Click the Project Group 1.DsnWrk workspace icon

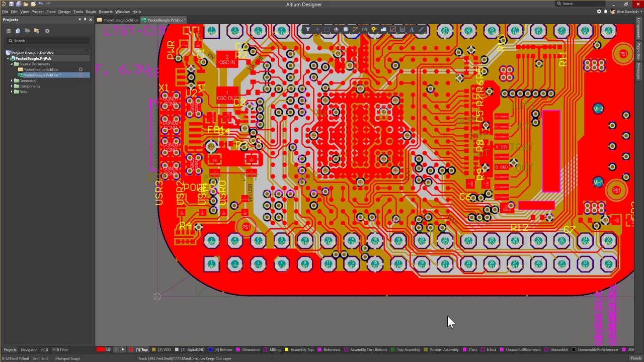[x=9, y=53]
